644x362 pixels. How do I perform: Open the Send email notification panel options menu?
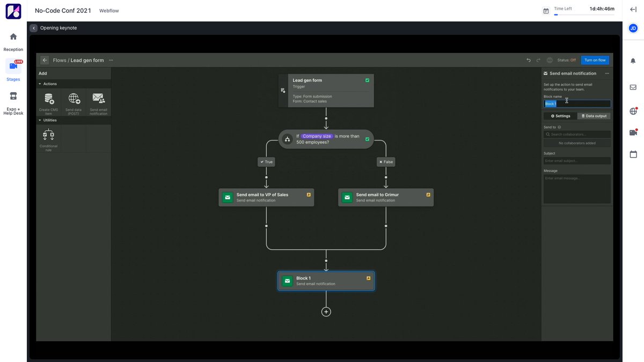(x=607, y=73)
